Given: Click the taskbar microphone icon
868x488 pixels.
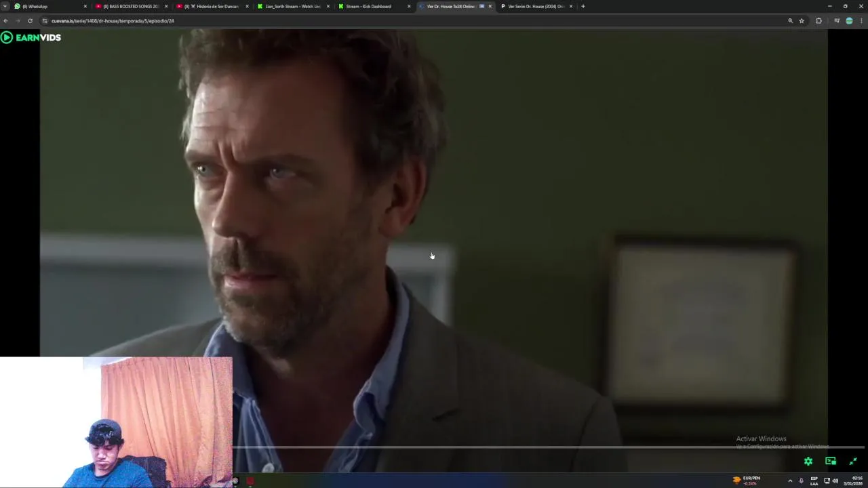Looking at the screenshot, I should tap(802, 481).
